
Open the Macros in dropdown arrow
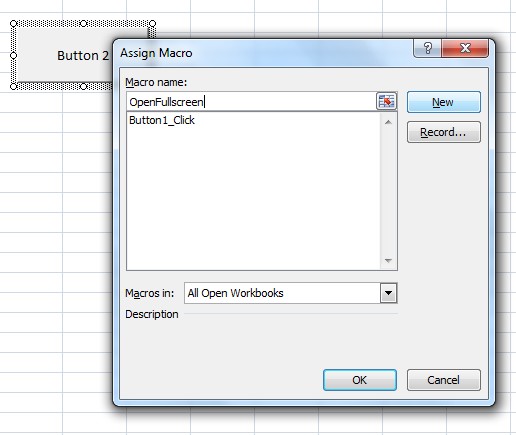coord(388,293)
